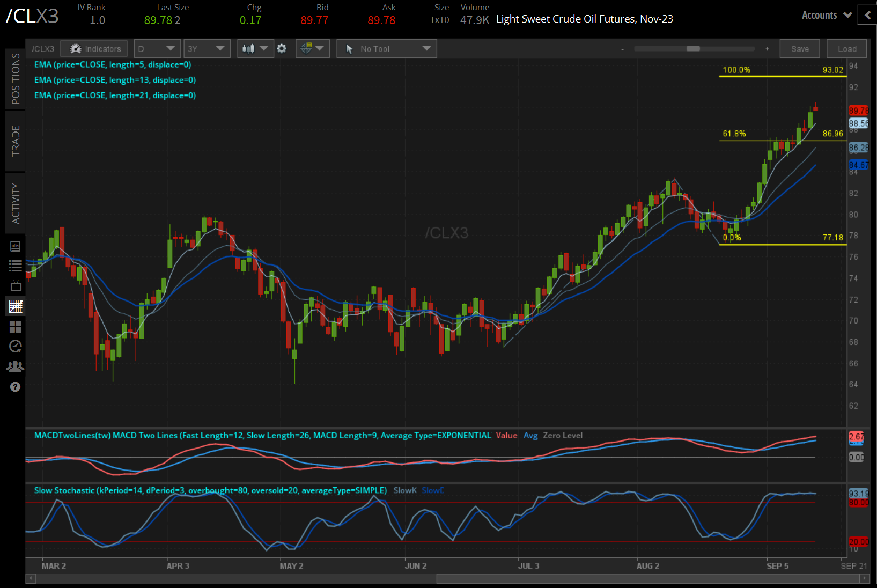Open the No Tool selector dropdown
Viewport: 877px width, 588px height.
point(386,48)
